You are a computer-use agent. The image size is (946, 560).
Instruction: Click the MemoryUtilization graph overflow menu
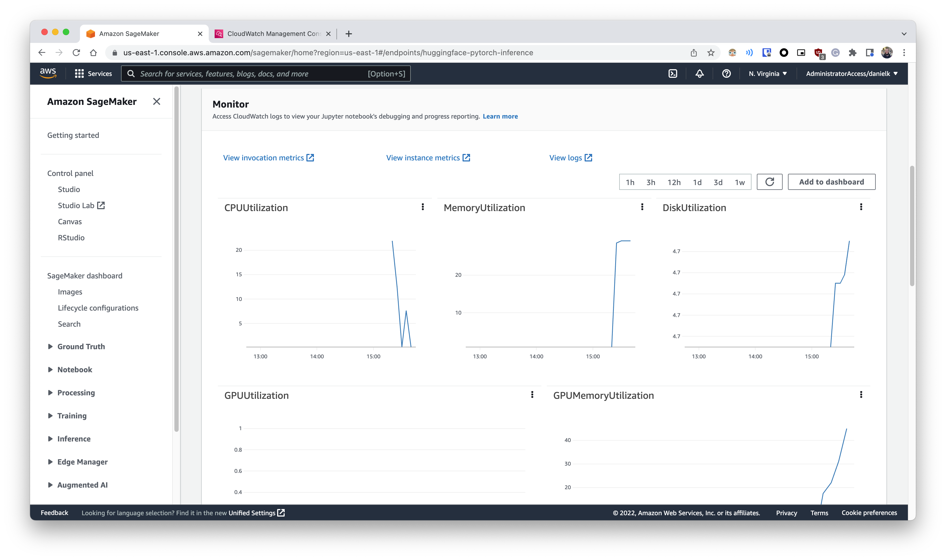coord(641,207)
